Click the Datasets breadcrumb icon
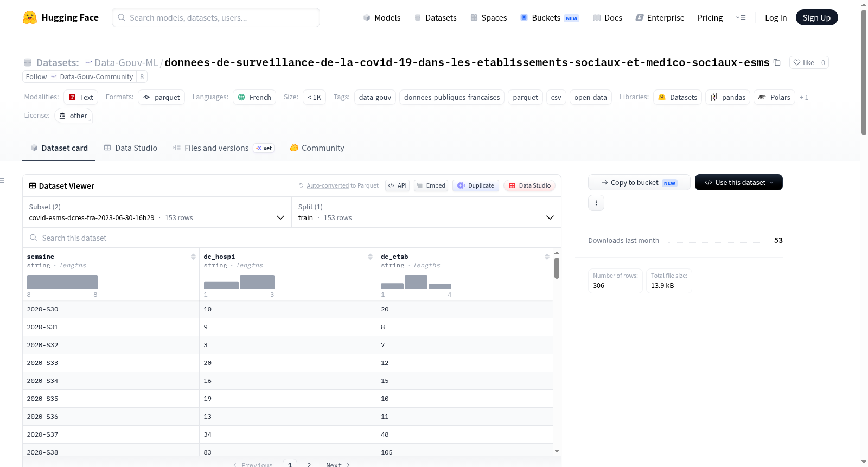The width and height of the screenshot is (868, 467). 28,62
